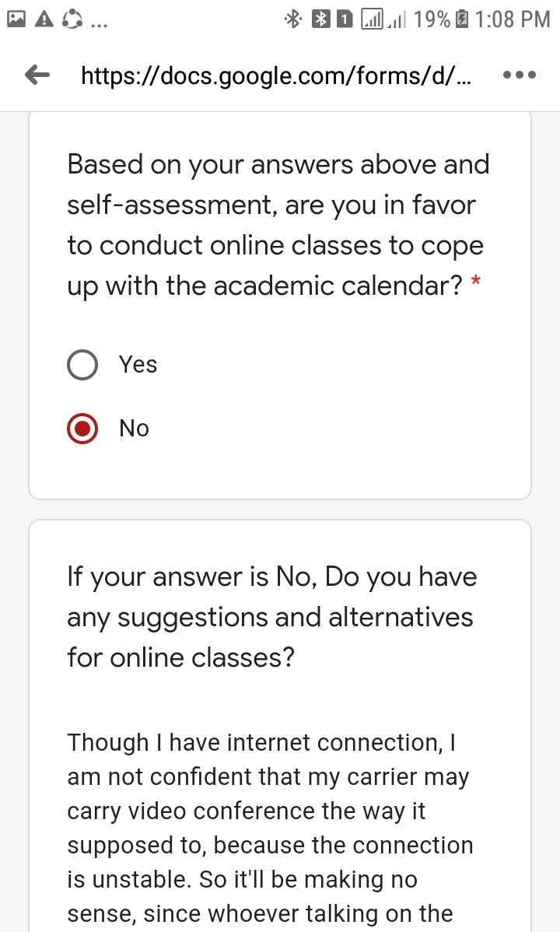The width and height of the screenshot is (560, 932).
Task: Tap the warning triangle status icon
Action: click(44, 19)
